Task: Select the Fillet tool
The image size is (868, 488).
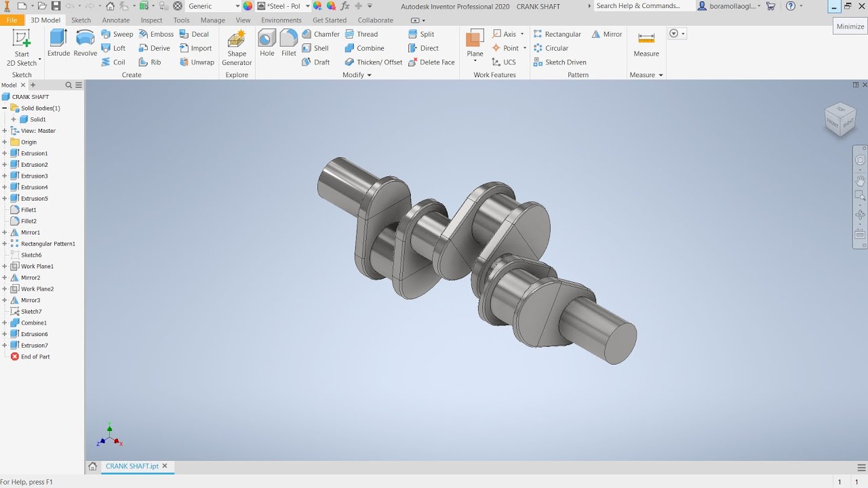Action: tap(289, 43)
